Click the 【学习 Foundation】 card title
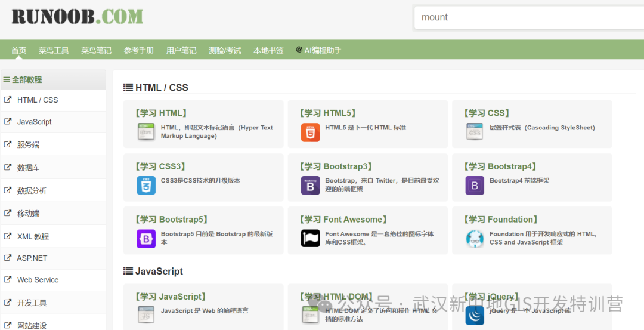The width and height of the screenshot is (644, 330). (501, 220)
